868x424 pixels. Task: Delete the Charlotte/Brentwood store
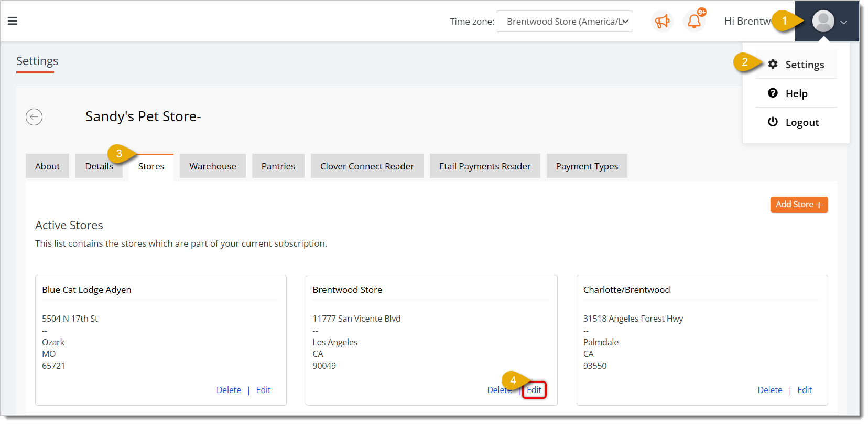click(x=770, y=390)
